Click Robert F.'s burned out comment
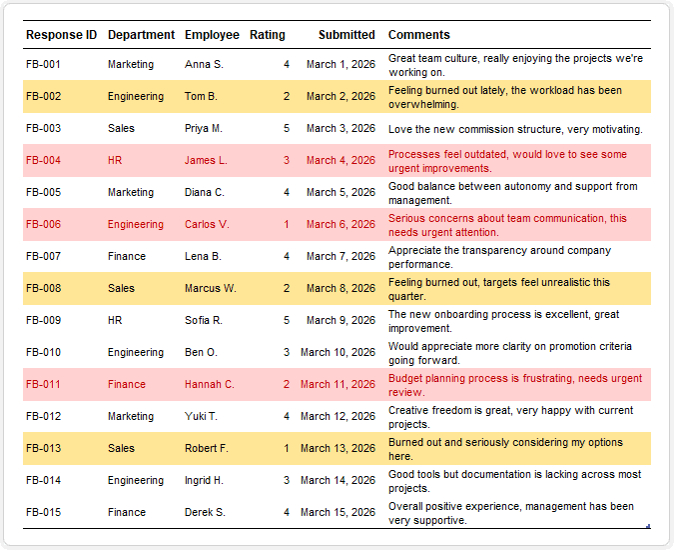 [506, 449]
